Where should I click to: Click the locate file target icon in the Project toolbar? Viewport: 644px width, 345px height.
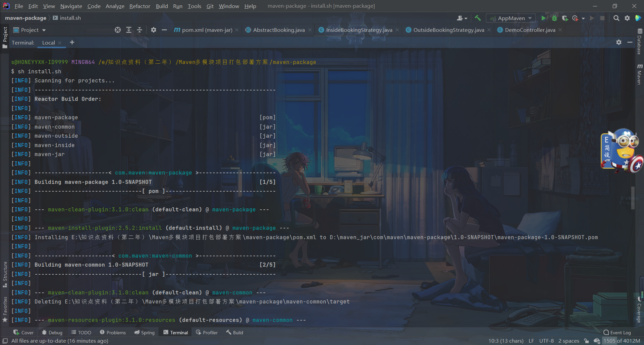118,30
